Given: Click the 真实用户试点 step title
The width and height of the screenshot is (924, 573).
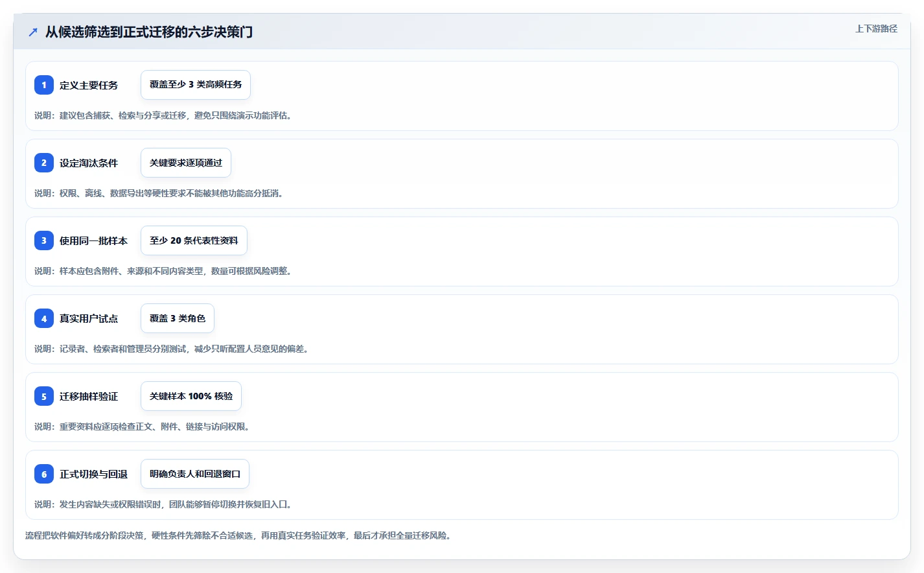Looking at the screenshot, I should (x=89, y=318).
